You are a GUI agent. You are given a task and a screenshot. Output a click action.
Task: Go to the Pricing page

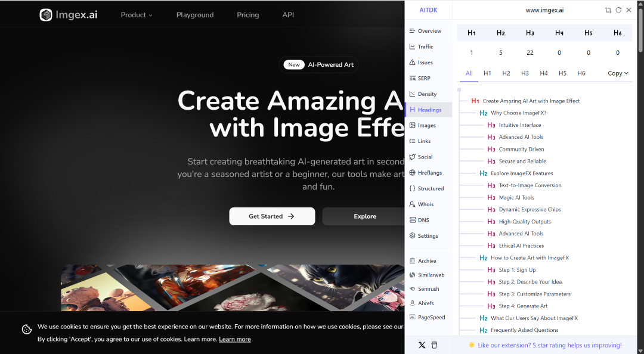(x=247, y=15)
